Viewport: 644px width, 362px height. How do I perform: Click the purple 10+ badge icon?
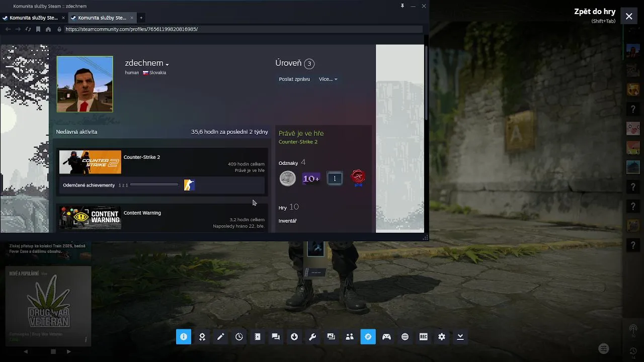point(311,178)
